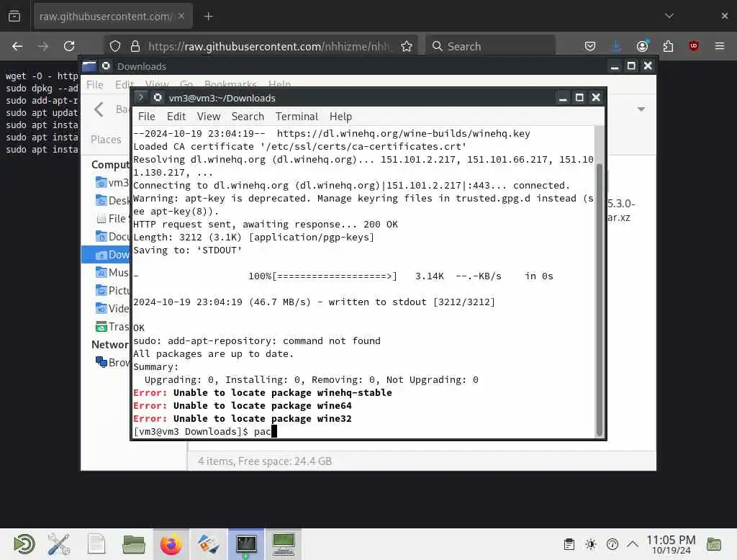Open the clipboard tray icon
This screenshot has width=737, height=560.
tap(569, 544)
